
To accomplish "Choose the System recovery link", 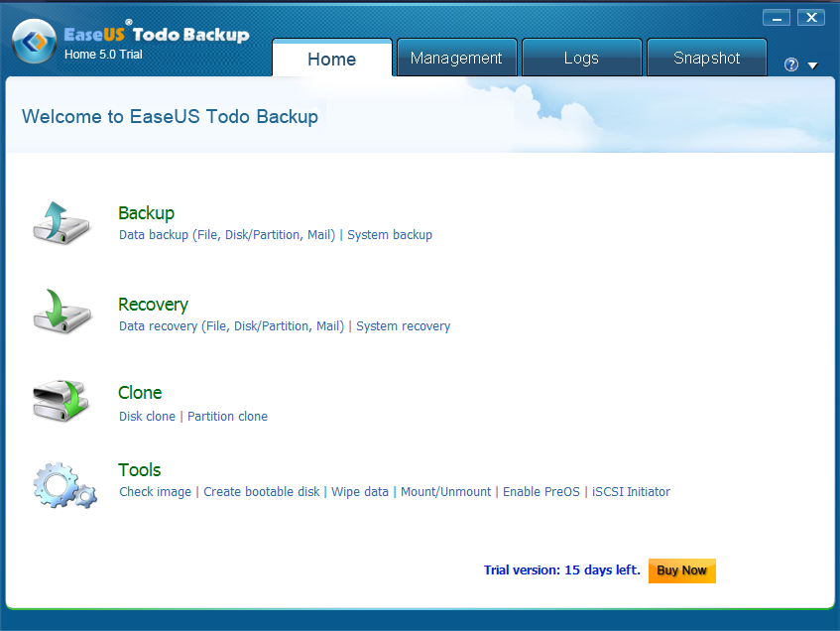I will point(403,326).
